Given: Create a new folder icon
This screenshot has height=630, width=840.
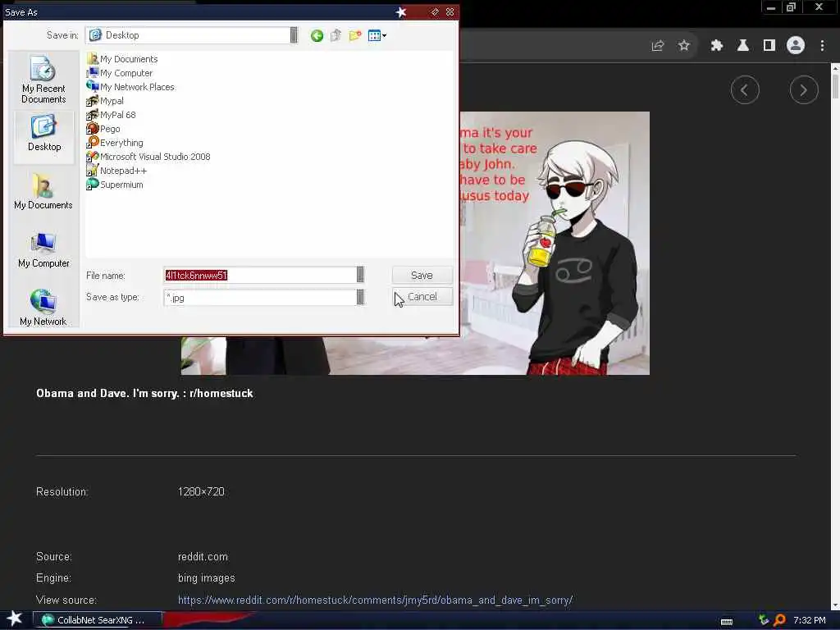Looking at the screenshot, I should pyautogui.click(x=355, y=36).
